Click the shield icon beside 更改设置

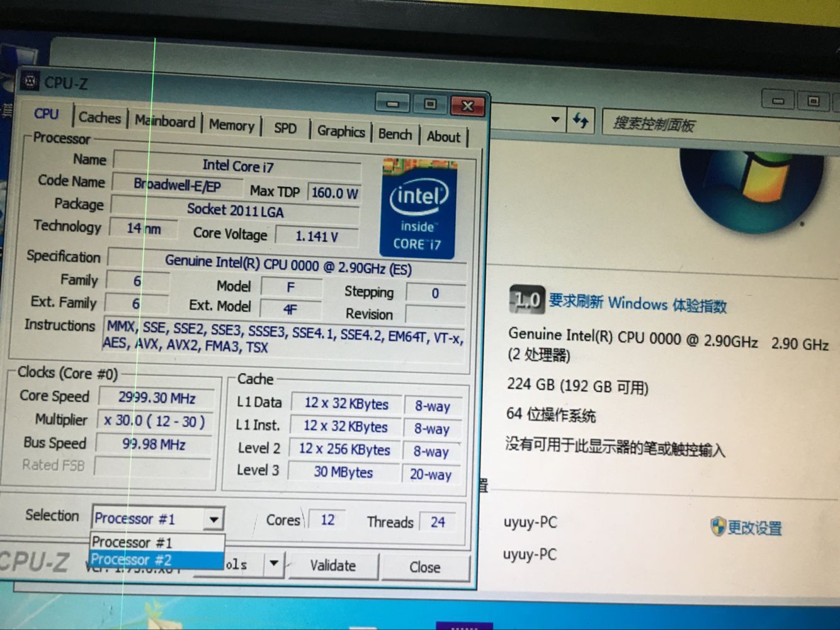[x=718, y=526]
